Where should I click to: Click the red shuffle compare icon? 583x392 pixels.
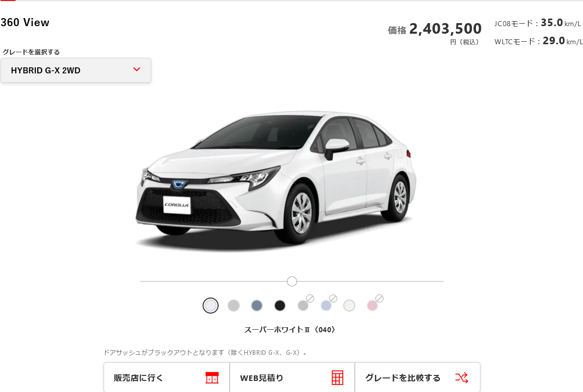coord(461,377)
